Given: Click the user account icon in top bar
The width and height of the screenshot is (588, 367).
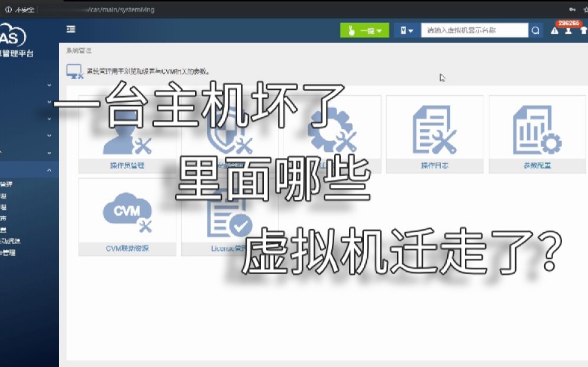Looking at the screenshot, I should 568,30.
